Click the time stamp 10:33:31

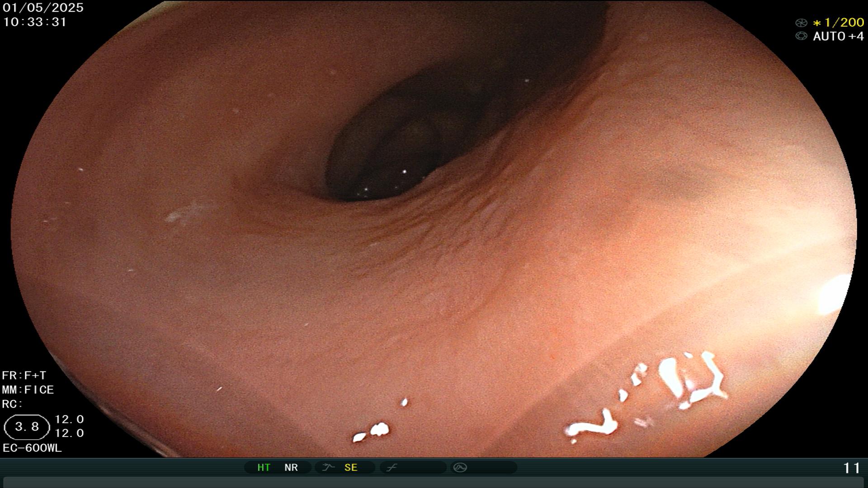35,22
